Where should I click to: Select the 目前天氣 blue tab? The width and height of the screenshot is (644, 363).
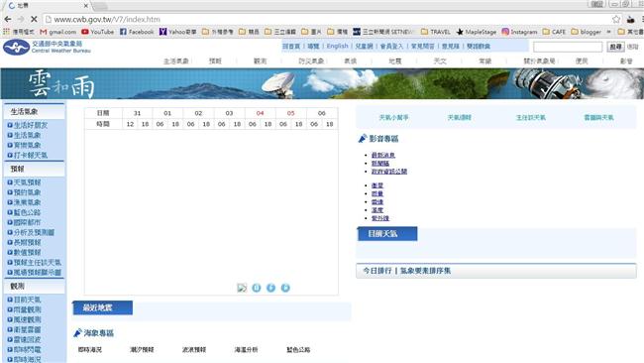coord(387,233)
